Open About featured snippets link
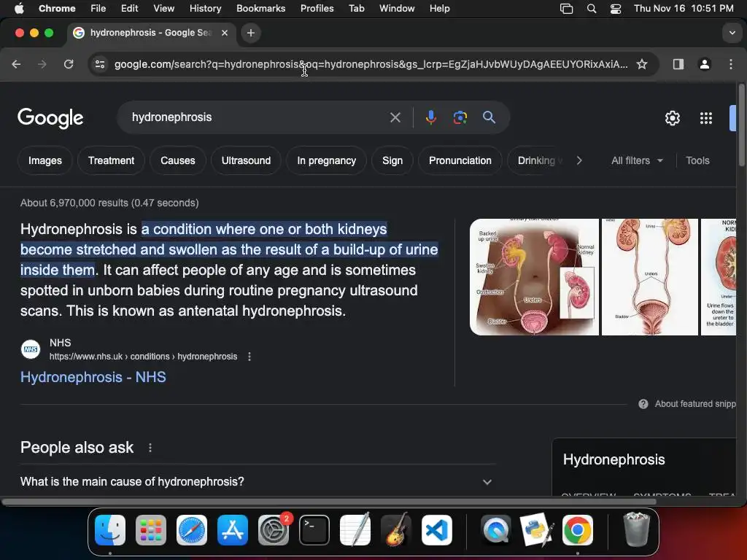Viewport: 747px width, 560px height. [695, 404]
